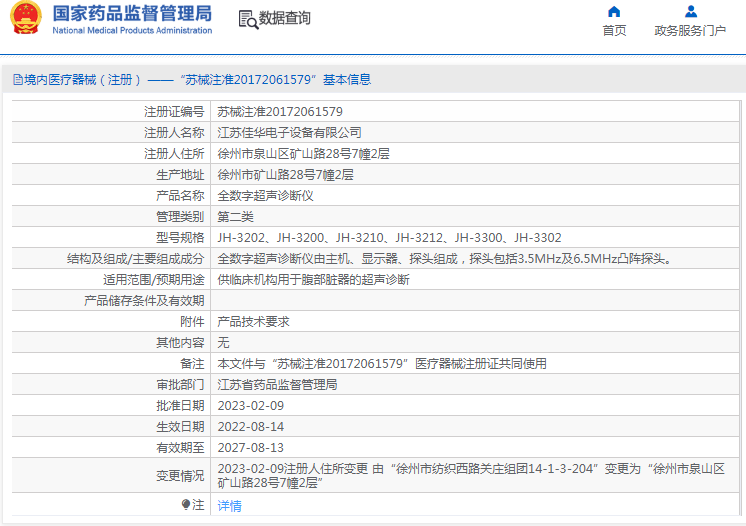Select registration number 苏械注准20172061579 value

click(280, 112)
